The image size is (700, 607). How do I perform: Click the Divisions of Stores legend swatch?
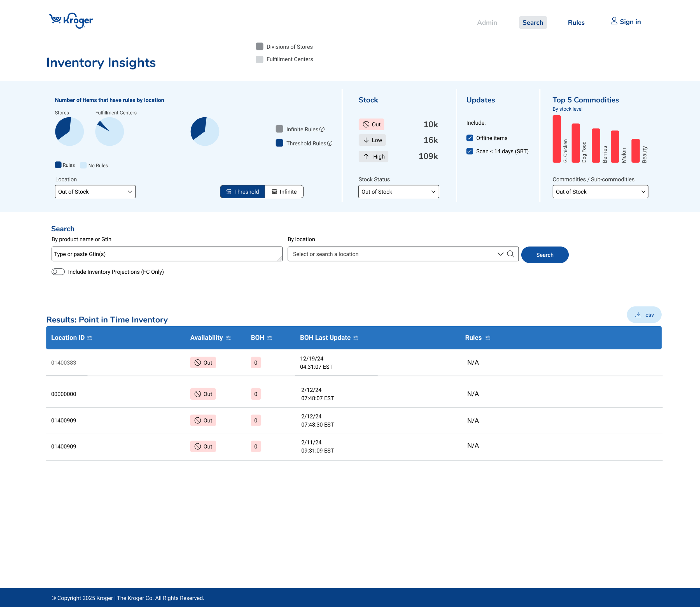tap(259, 46)
